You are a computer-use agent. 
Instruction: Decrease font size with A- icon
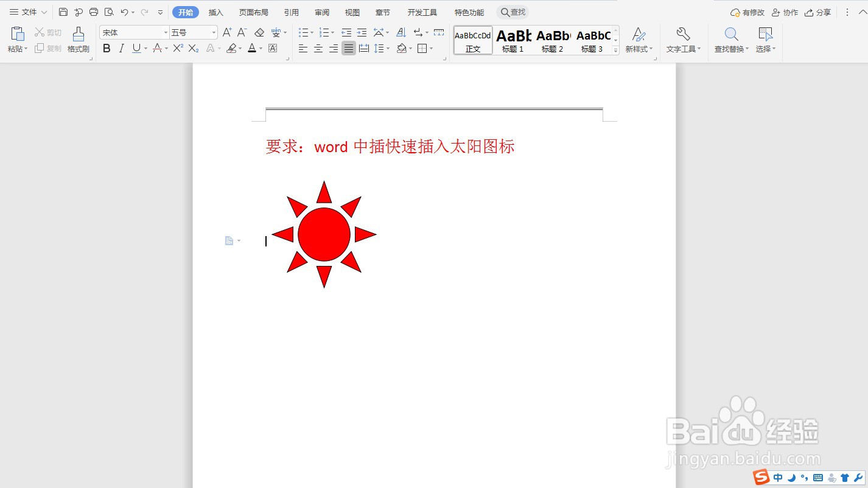tap(242, 32)
